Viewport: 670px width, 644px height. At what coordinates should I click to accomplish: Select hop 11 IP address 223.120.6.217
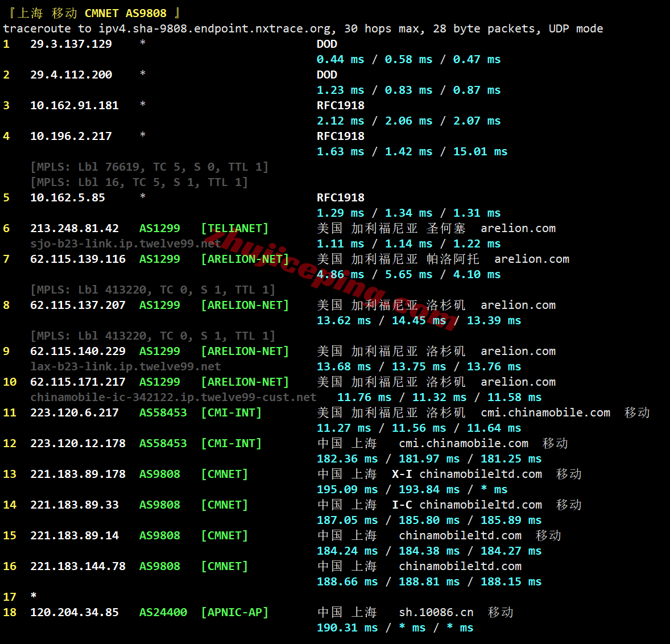(75, 413)
